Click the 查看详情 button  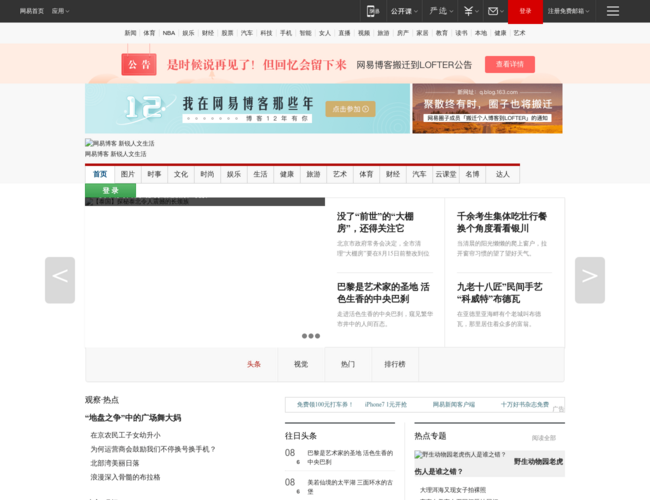click(x=510, y=64)
